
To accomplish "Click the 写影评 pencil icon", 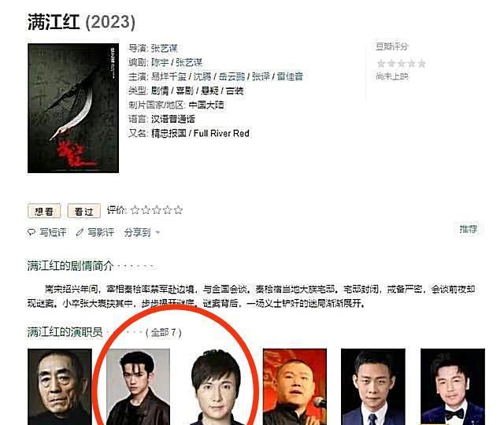I will [80, 232].
